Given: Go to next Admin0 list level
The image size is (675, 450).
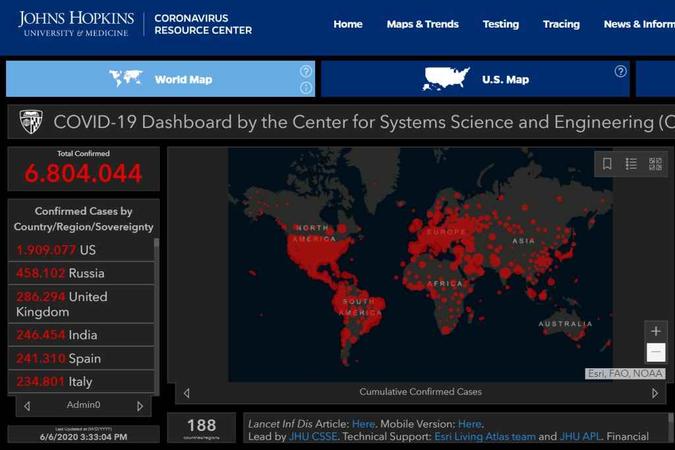Looking at the screenshot, I should [140, 406].
